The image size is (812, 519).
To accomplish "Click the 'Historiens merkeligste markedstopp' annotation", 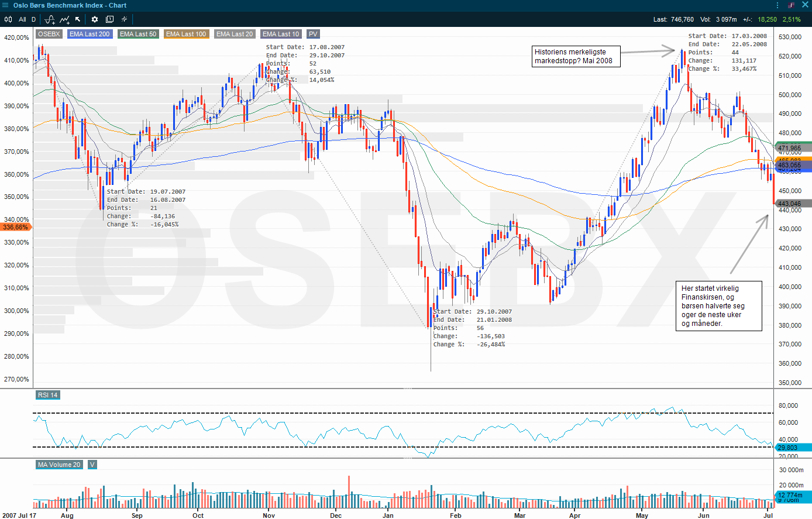I will click(x=576, y=56).
